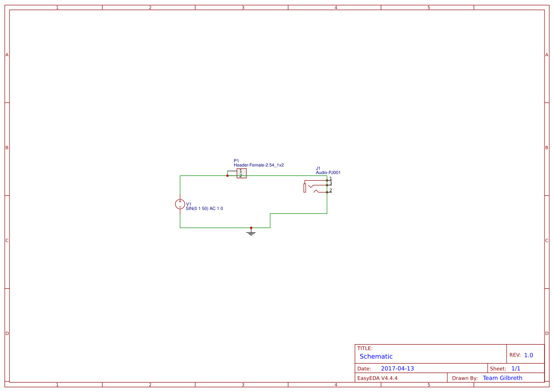Click the Schematic title text
This screenshot has height=392, width=554.
tap(376, 356)
